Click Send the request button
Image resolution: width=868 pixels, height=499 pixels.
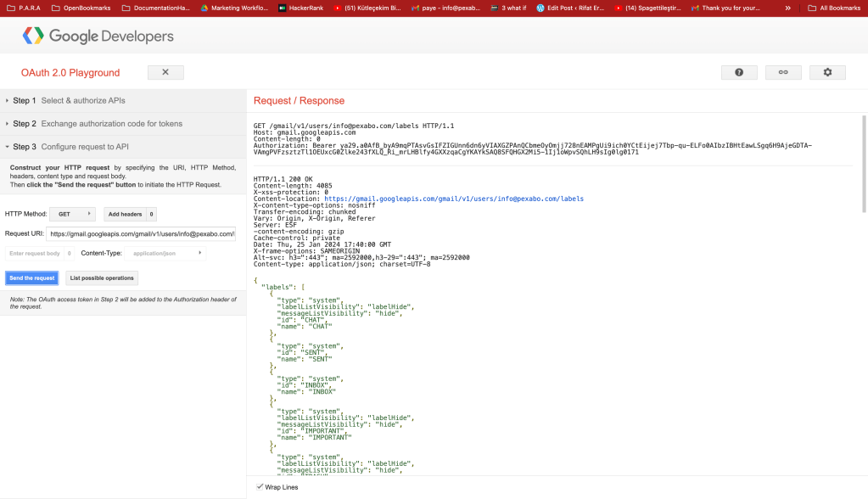[32, 278]
